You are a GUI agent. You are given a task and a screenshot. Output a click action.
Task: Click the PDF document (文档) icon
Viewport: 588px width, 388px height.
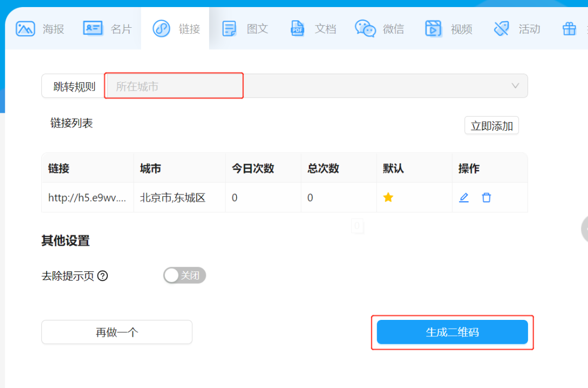click(297, 28)
